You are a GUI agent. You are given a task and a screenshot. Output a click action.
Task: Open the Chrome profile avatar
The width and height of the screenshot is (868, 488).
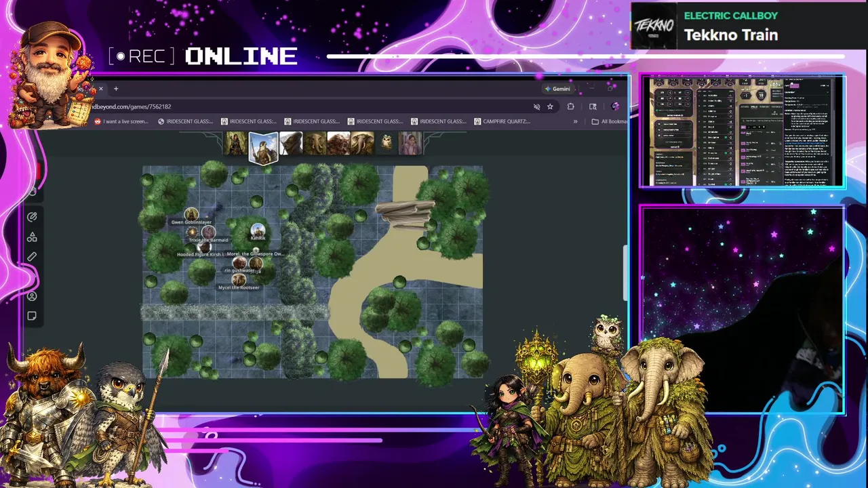click(x=615, y=106)
